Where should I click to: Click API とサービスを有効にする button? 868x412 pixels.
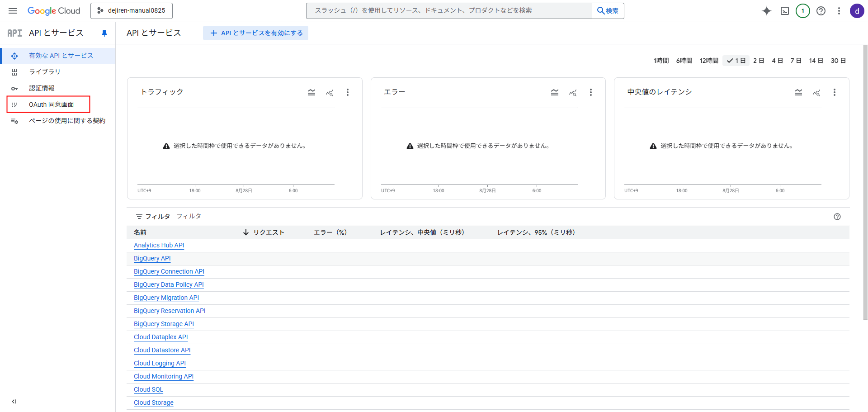coord(256,33)
